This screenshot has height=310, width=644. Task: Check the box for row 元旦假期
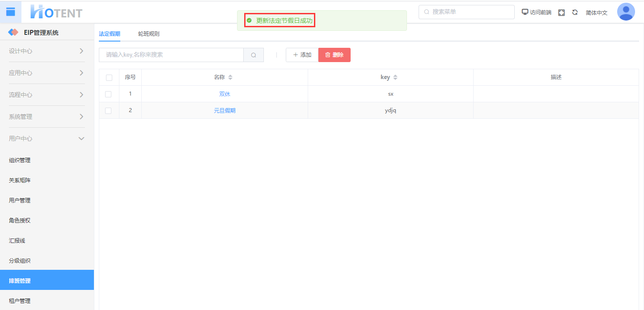pos(108,111)
